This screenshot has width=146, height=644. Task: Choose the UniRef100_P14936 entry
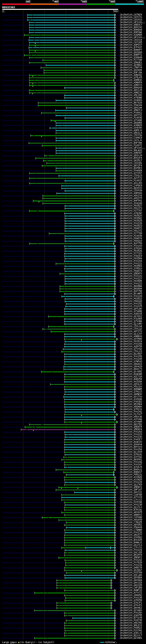(131, 118)
